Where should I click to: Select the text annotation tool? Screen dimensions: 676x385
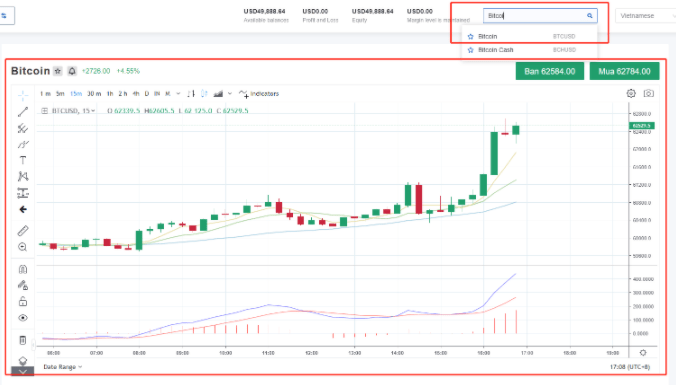(x=23, y=160)
